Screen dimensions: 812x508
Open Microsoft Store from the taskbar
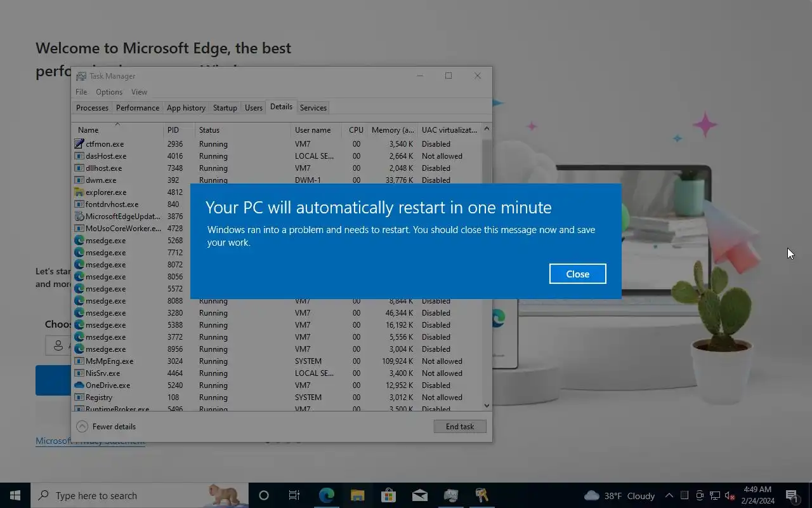tap(388, 495)
